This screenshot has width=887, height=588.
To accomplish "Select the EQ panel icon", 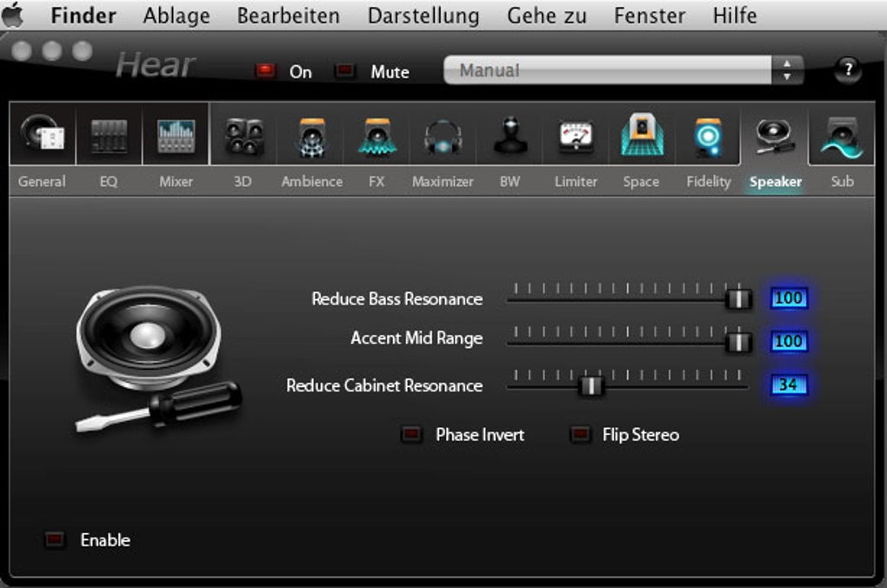I will point(109,135).
